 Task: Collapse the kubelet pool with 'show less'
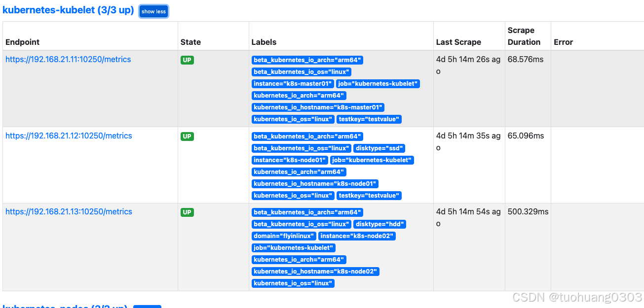pos(154,11)
